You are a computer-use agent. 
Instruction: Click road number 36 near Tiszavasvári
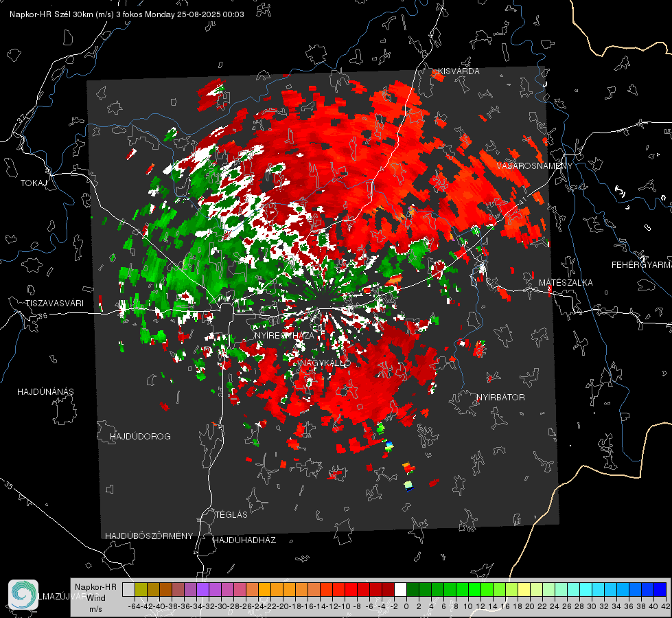tap(43, 316)
